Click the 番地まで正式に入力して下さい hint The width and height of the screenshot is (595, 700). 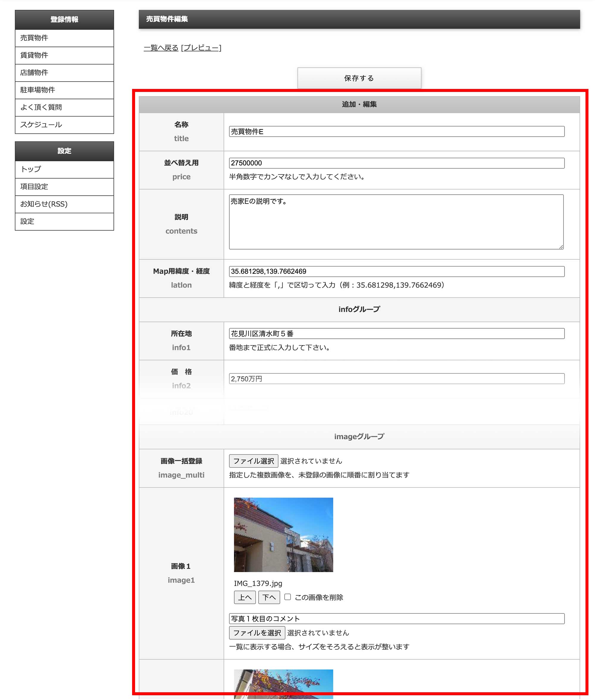click(279, 347)
